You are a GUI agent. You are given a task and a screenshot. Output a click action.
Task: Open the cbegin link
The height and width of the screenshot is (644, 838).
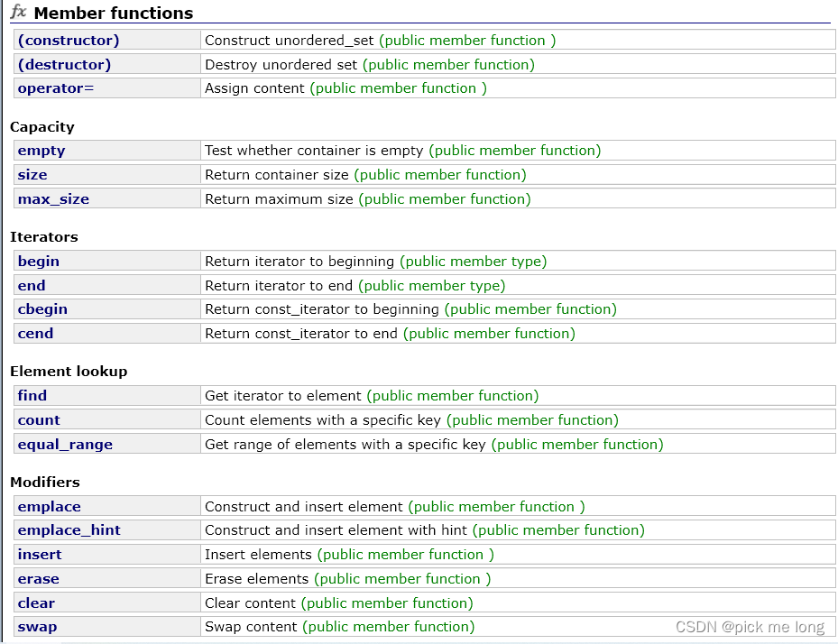[x=42, y=309]
